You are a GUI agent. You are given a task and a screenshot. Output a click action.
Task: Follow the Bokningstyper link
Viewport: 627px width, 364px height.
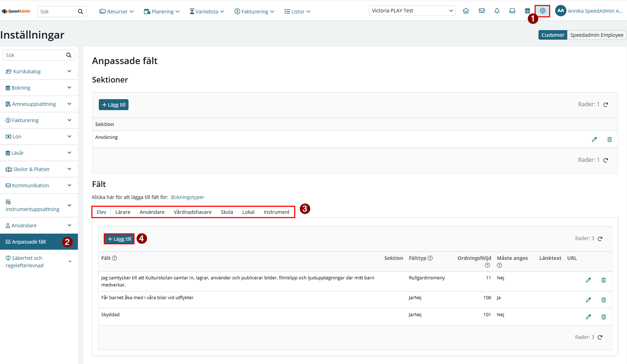point(188,197)
